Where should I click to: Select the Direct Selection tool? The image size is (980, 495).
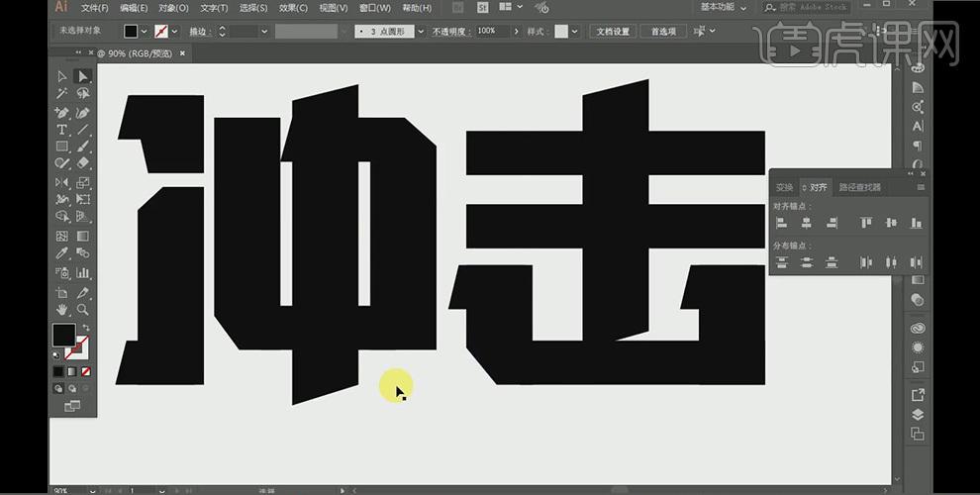tap(82, 76)
